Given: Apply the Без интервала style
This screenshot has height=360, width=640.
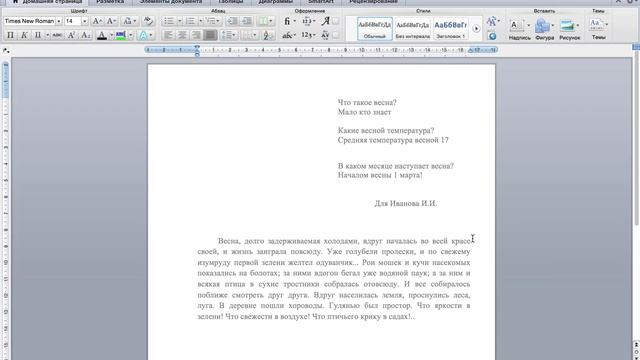Looking at the screenshot, I should (x=413, y=29).
